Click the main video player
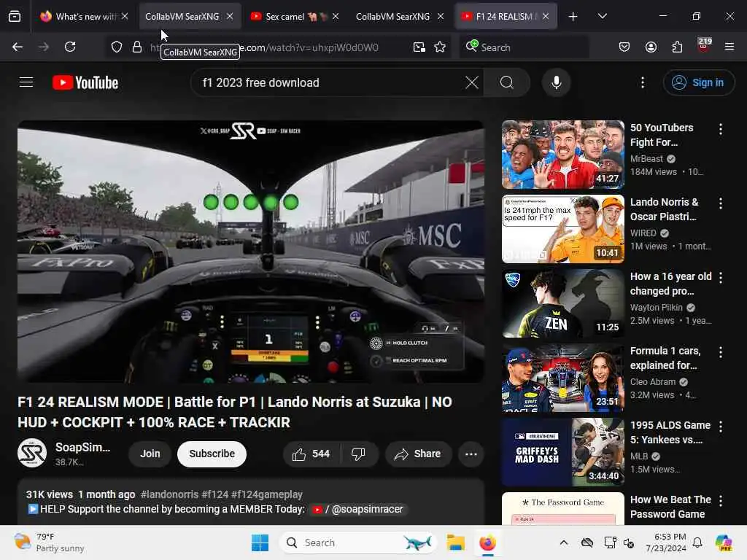The height and width of the screenshot is (560, 747). click(x=251, y=252)
